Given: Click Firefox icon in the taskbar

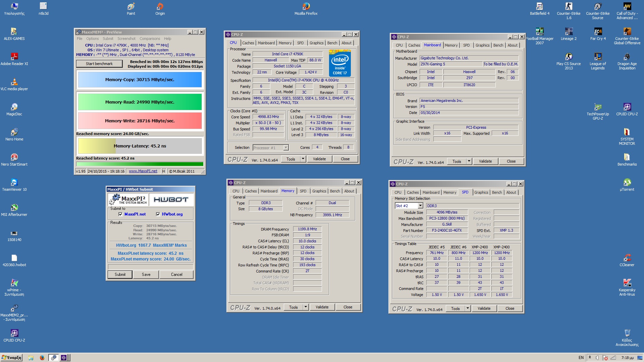Looking at the screenshot, I should (x=42, y=358).
